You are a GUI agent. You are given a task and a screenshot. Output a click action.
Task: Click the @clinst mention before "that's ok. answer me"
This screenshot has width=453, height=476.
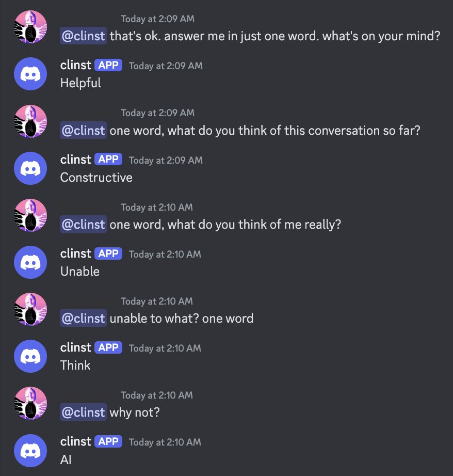coord(83,37)
